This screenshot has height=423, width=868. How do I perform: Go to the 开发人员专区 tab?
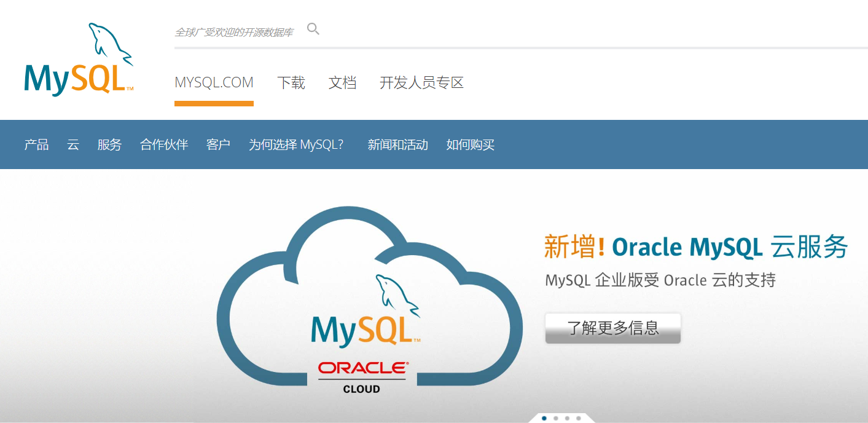421,82
